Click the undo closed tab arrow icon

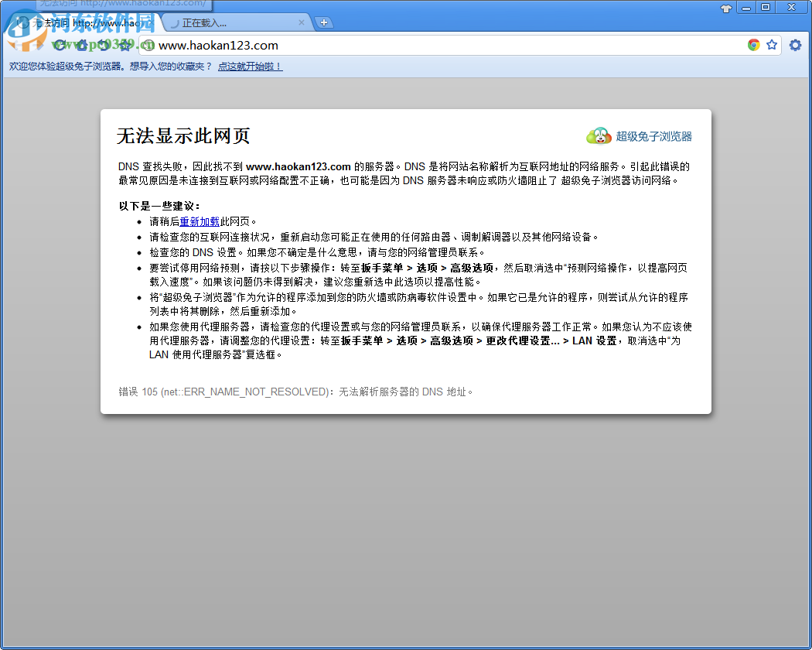104,45
